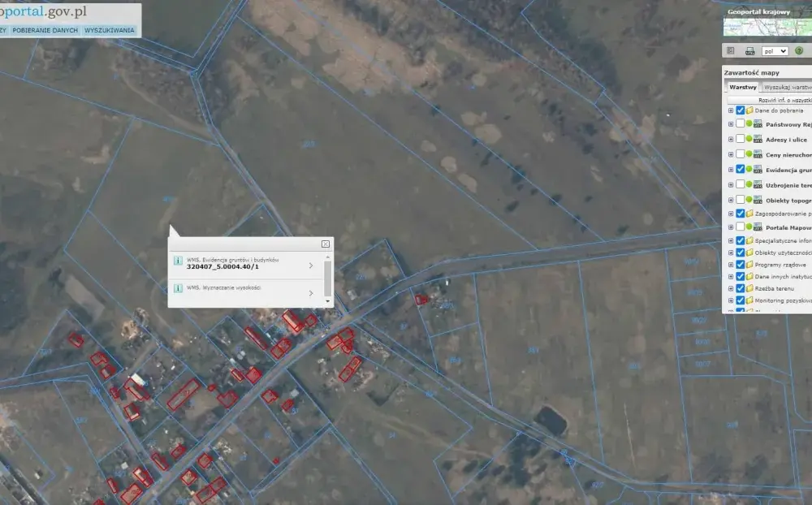Click WMS icon next to Ceny nieruchomości layer
Screen dimensions: 812x505
coord(758,154)
